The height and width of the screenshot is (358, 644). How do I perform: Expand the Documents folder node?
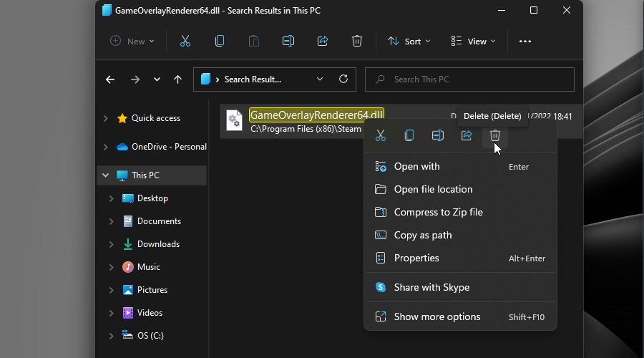click(x=112, y=221)
